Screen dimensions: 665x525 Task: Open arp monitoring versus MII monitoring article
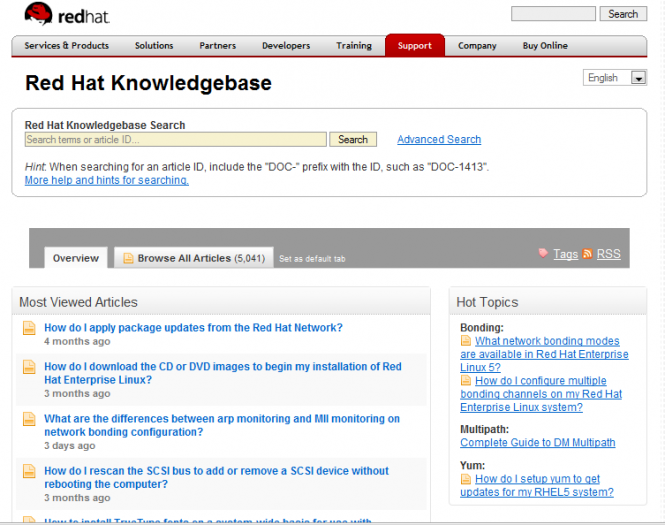(222, 425)
